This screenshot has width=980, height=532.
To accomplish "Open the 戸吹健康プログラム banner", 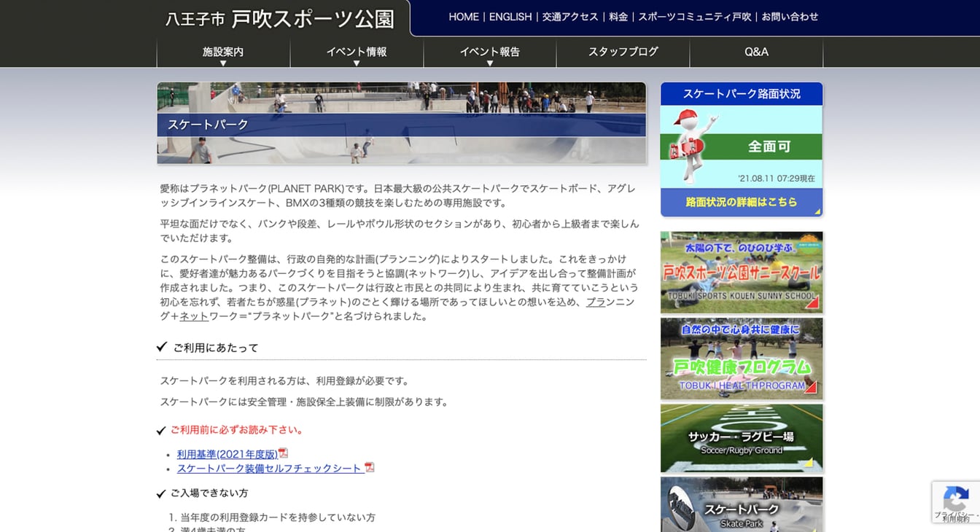I will tap(742, 359).
